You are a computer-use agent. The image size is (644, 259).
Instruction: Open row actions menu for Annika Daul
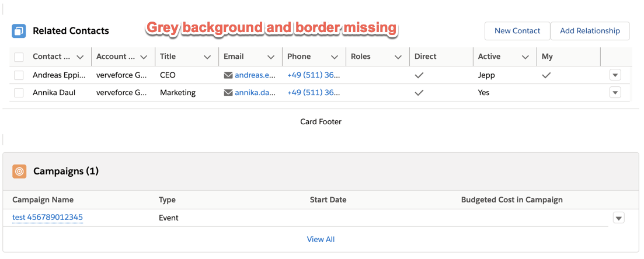pos(615,92)
